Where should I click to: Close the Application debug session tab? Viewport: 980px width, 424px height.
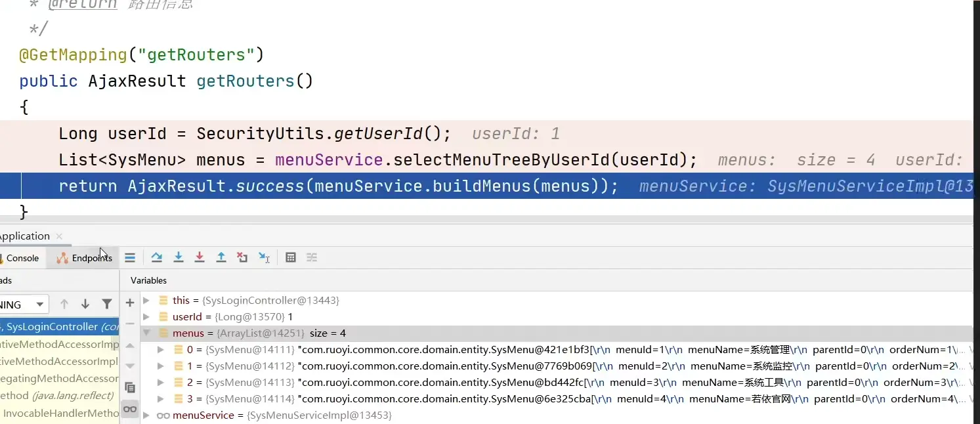[59, 236]
